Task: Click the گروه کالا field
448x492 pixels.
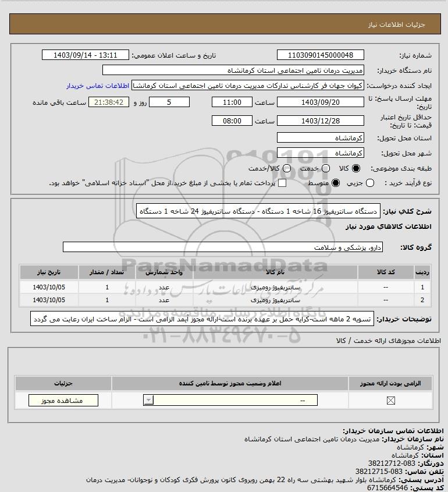Action: click(223, 247)
